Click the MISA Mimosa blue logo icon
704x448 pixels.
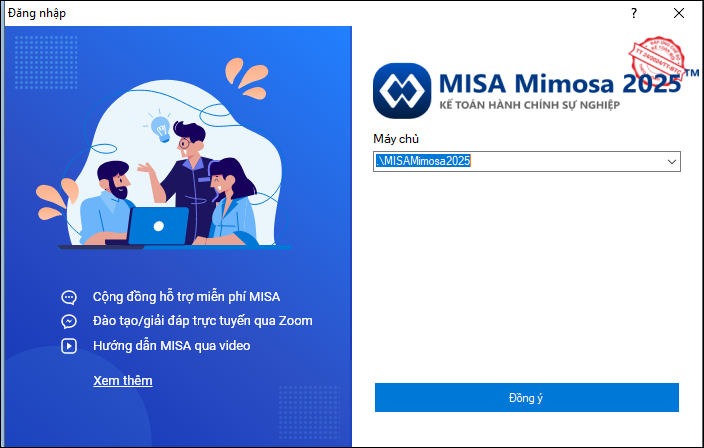pyautogui.click(x=402, y=91)
